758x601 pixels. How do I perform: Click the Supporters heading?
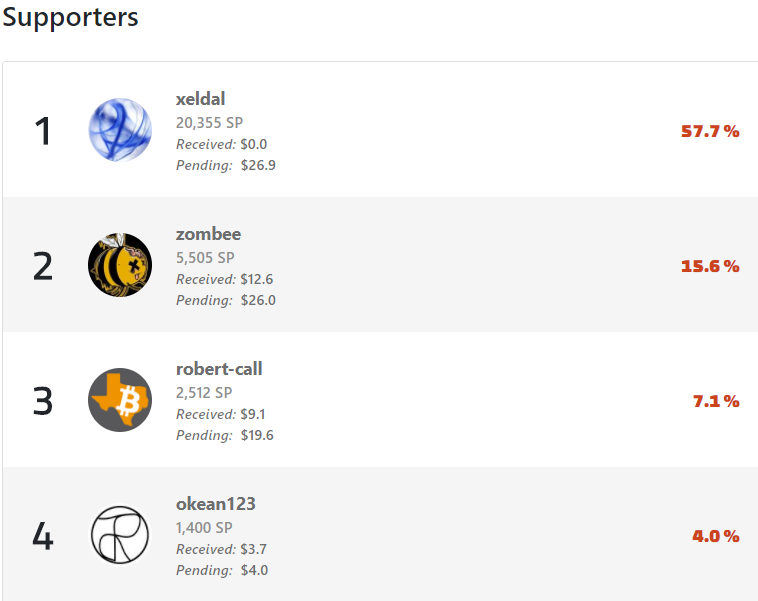coord(71,17)
